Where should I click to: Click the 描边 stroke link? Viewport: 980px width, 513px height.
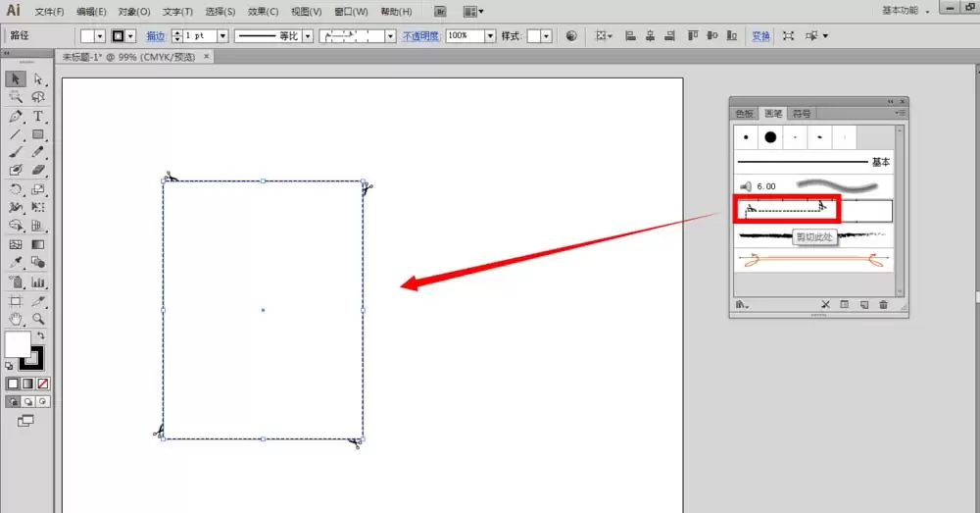click(x=156, y=36)
